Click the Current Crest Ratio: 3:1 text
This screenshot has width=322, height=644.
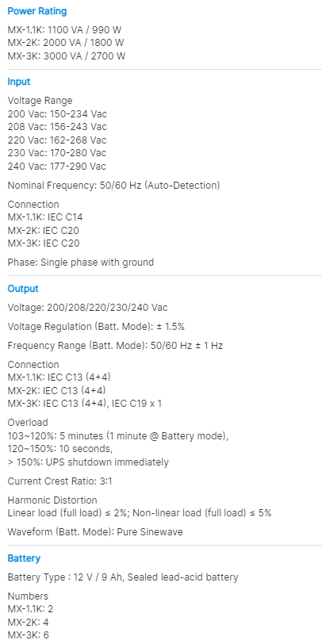pos(59,481)
